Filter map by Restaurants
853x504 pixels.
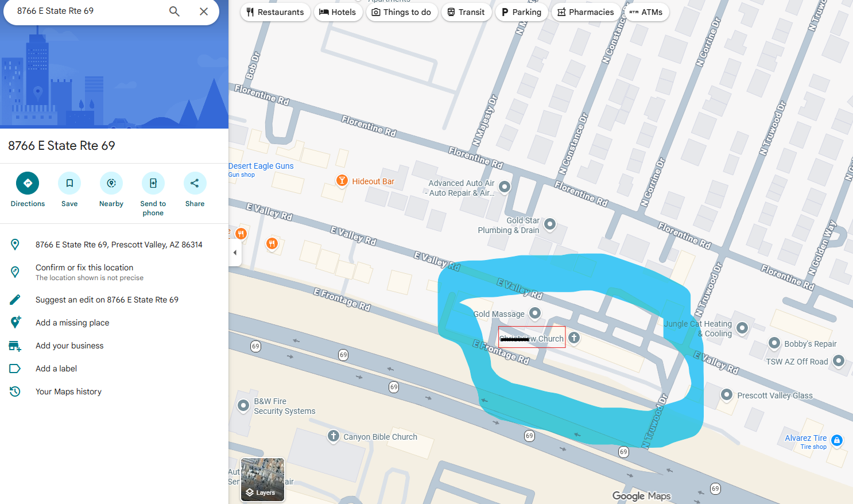click(x=276, y=12)
